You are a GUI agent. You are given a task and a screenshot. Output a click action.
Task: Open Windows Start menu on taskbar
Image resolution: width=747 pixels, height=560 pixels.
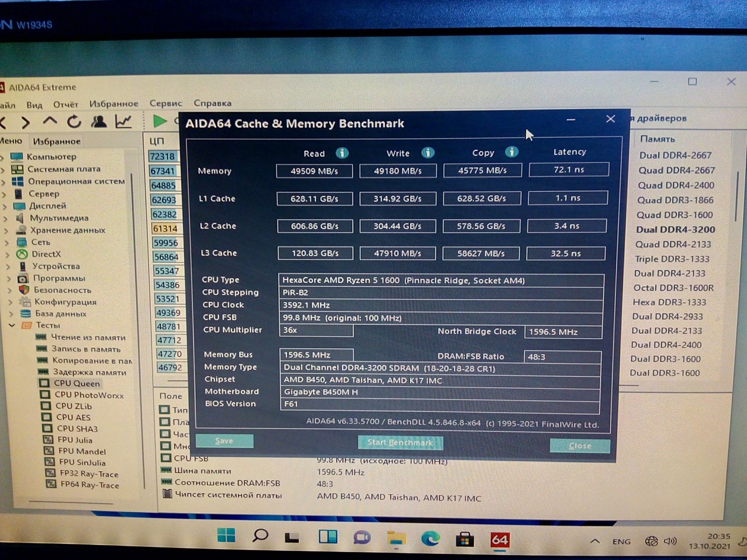226,535
